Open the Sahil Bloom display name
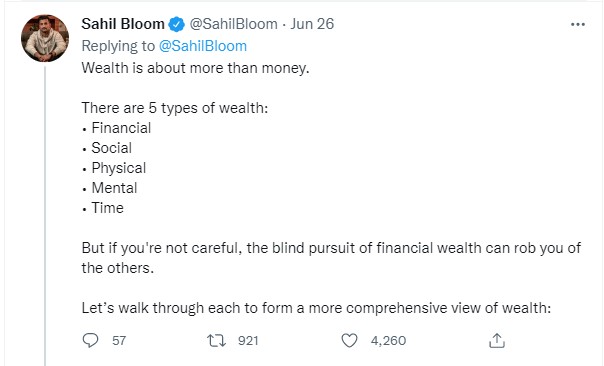Screen dimensions: 604x366 (123, 24)
